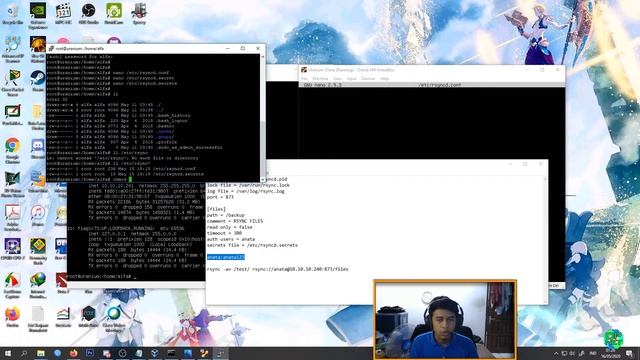Click the [files] line in Notepad
The width and height of the screenshot is (640, 360).
216,209
